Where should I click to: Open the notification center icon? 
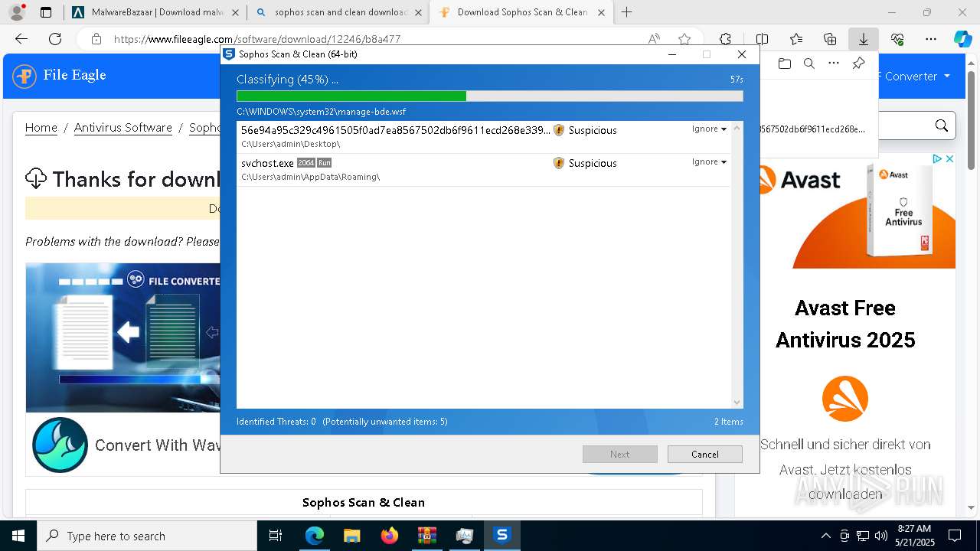(x=955, y=536)
